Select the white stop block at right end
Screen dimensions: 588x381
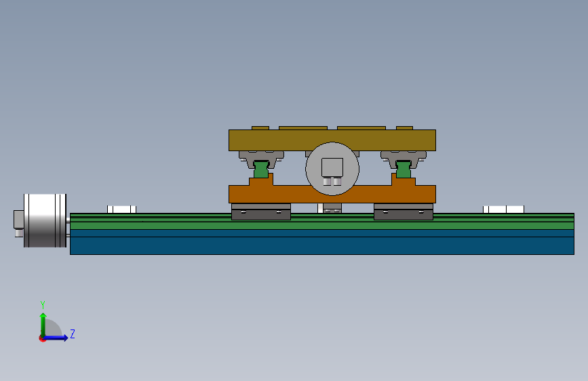pos(504,209)
